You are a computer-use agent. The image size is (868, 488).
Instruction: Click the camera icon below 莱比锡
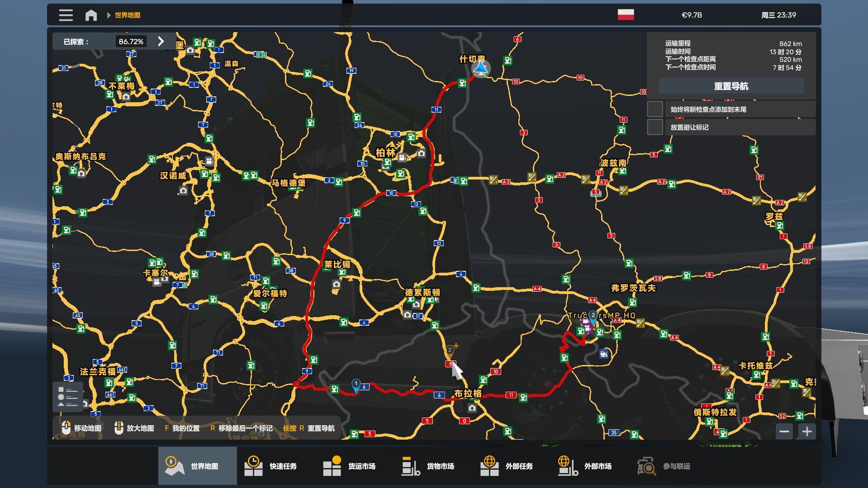(x=336, y=284)
